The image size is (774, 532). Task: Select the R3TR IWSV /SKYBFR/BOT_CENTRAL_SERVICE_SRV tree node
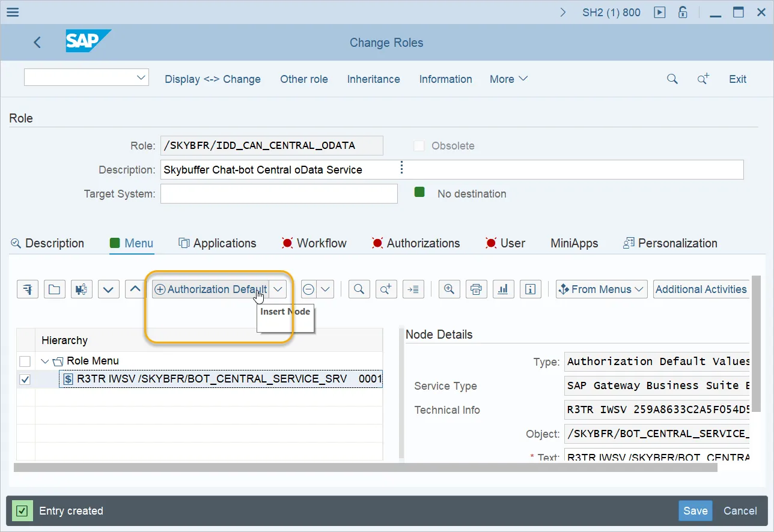(221, 379)
